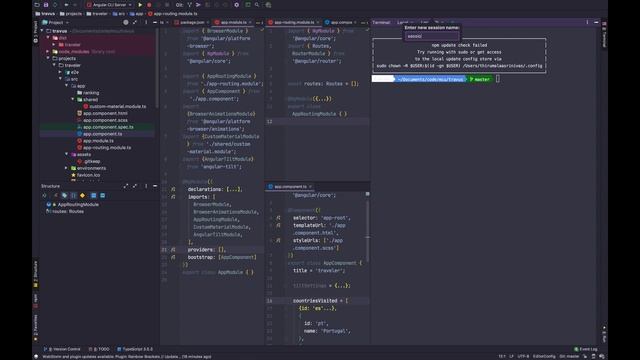Click the gutter icon beside the declarations line
Viewport: 640px width, 360px height.
(173, 189)
